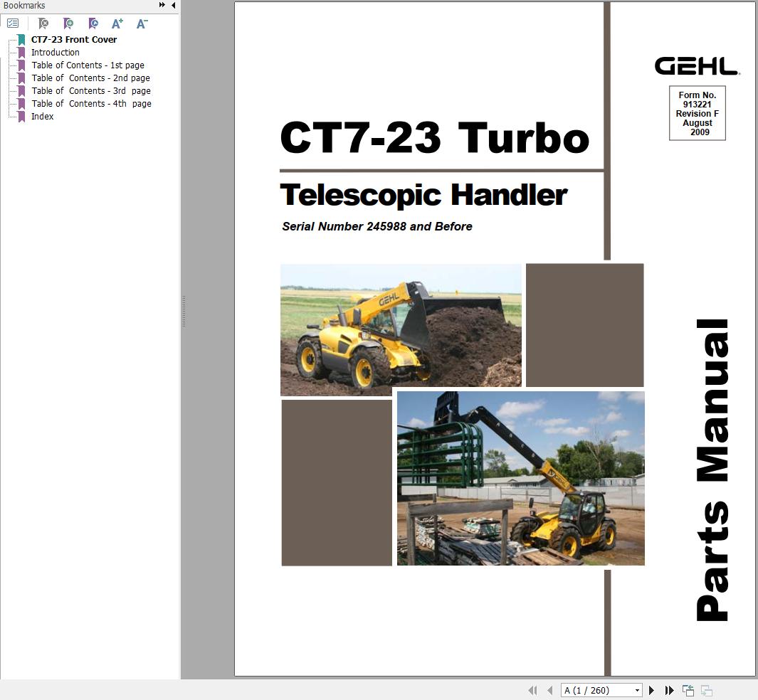Image resolution: width=758 pixels, height=700 pixels.
Task: Open Table of Contents - 3rd page bookmark
Action: pyautogui.click(x=91, y=91)
